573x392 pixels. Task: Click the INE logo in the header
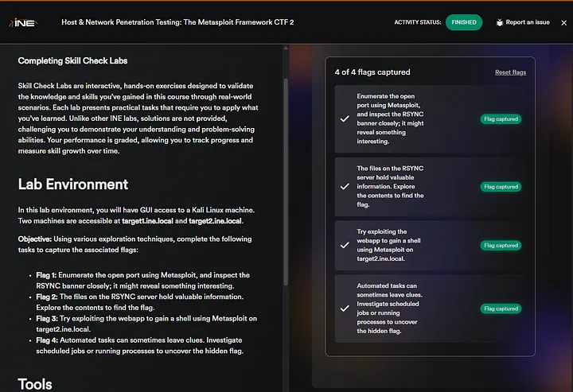pyautogui.click(x=22, y=22)
